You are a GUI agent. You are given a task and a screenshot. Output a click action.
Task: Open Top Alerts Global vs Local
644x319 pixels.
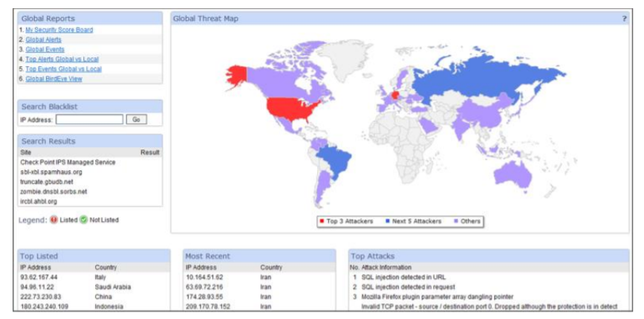pos(62,59)
